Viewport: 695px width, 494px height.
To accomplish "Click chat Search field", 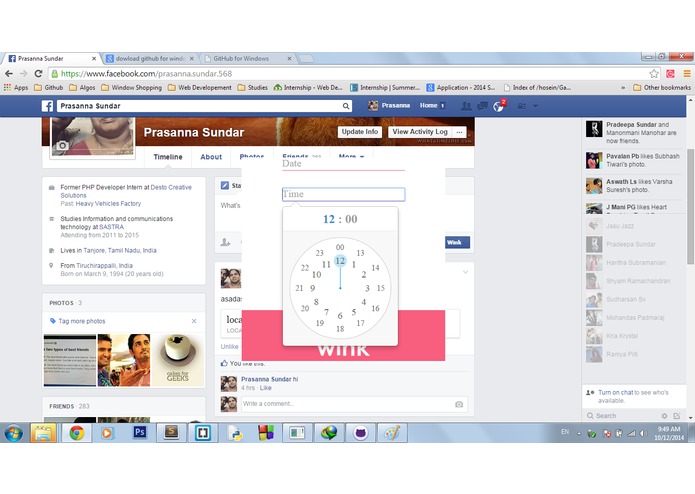I will pyautogui.click(x=623, y=416).
